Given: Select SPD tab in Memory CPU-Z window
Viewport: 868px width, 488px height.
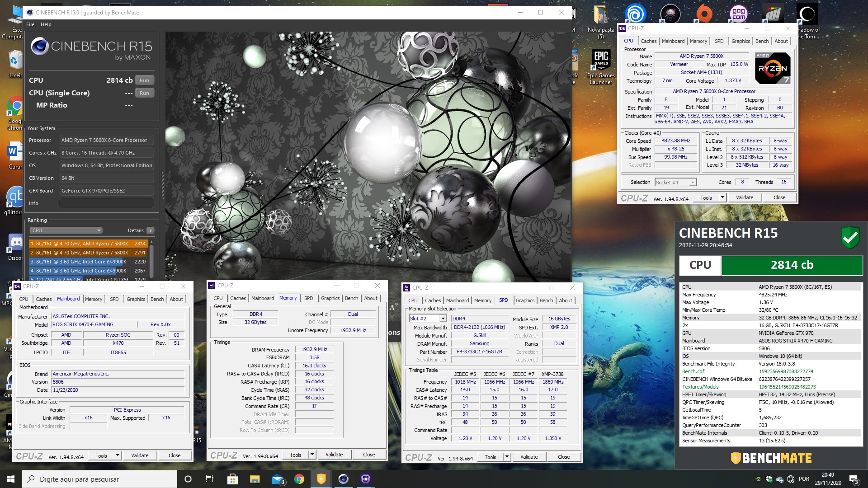Looking at the screenshot, I should pos(308,298).
